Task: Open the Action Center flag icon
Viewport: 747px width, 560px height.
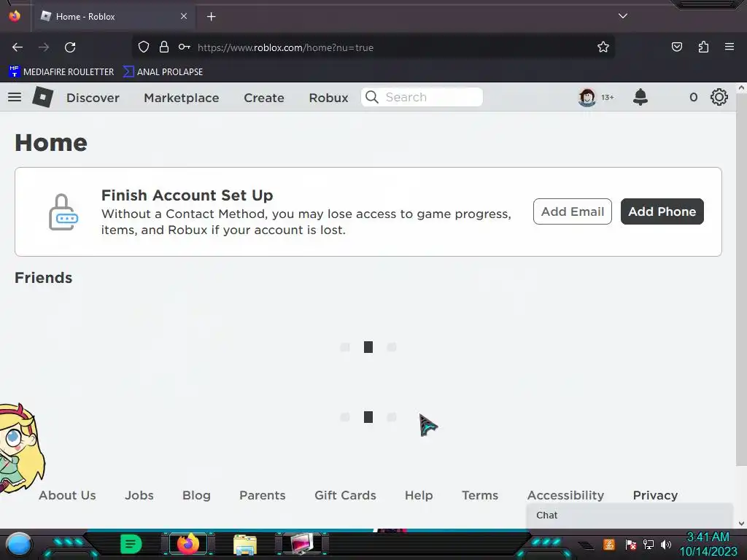Action: pyautogui.click(x=630, y=545)
